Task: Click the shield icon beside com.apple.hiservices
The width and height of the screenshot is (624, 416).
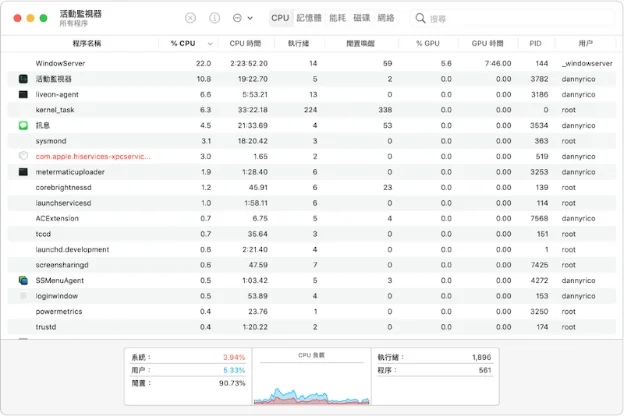Action: coord(23,156)
